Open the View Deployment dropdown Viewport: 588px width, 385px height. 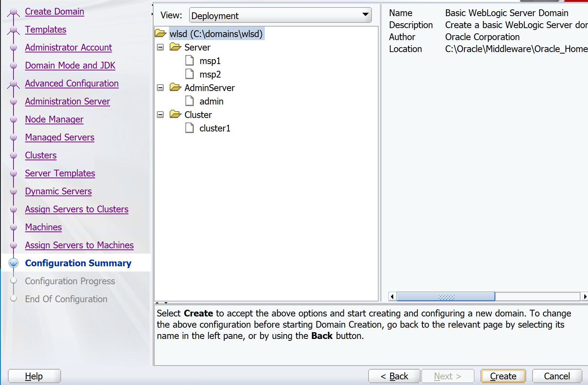click(281, 15)
